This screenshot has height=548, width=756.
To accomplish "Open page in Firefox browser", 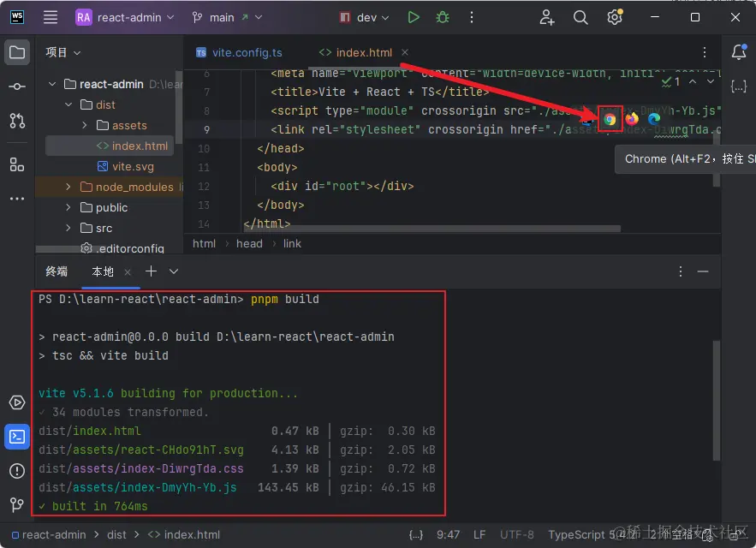I will pos(632,119).
